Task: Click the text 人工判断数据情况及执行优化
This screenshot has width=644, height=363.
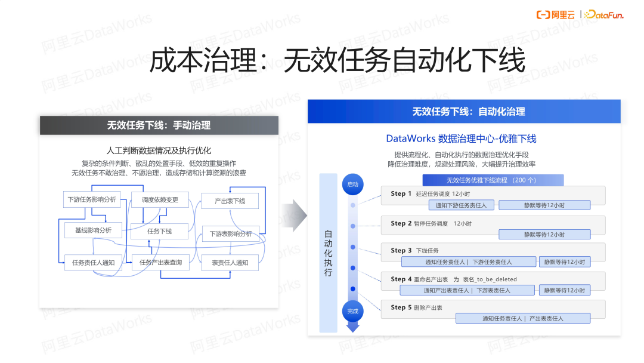Action: 159,150
